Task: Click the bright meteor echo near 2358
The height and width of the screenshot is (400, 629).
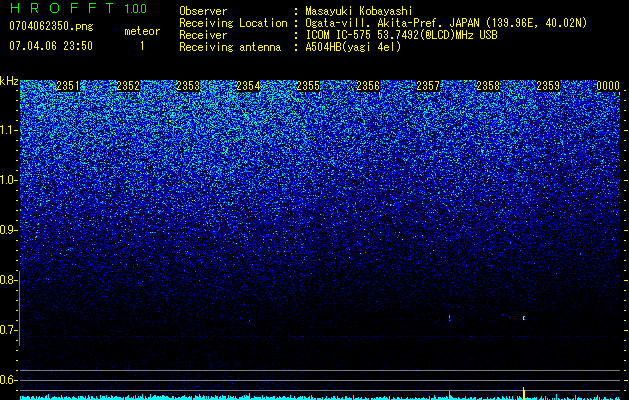Action: (524, 318)
